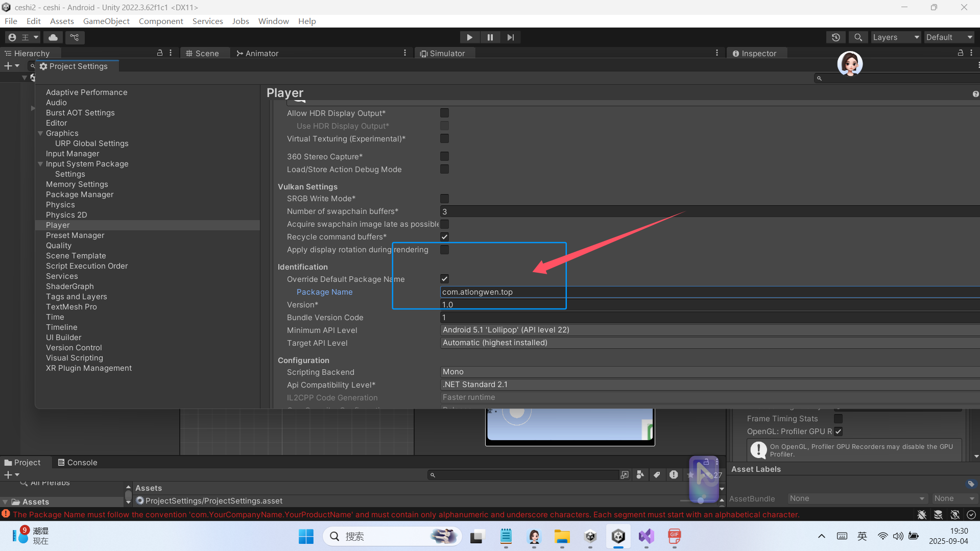
Task: Open the Wi-Fi network tray icon
Action: pyautogui.click(x=882, y=536)
